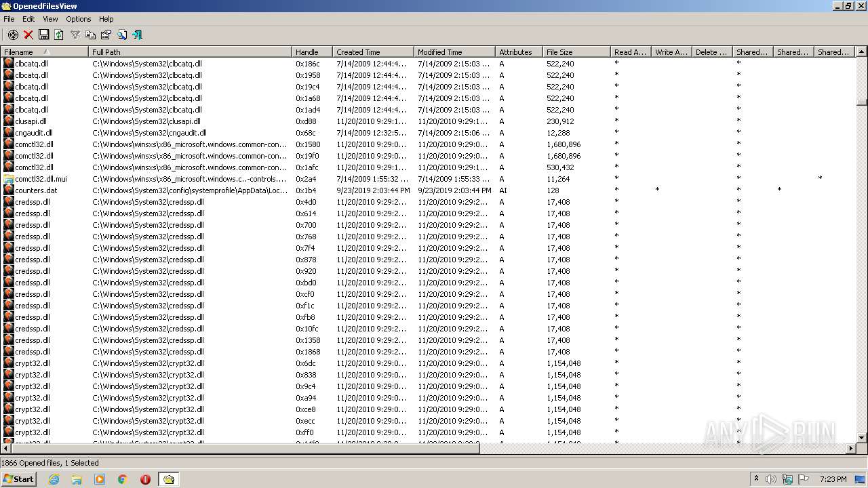Sort by the Created Time column header
The image size is (868, 488).
click(373, 52)
